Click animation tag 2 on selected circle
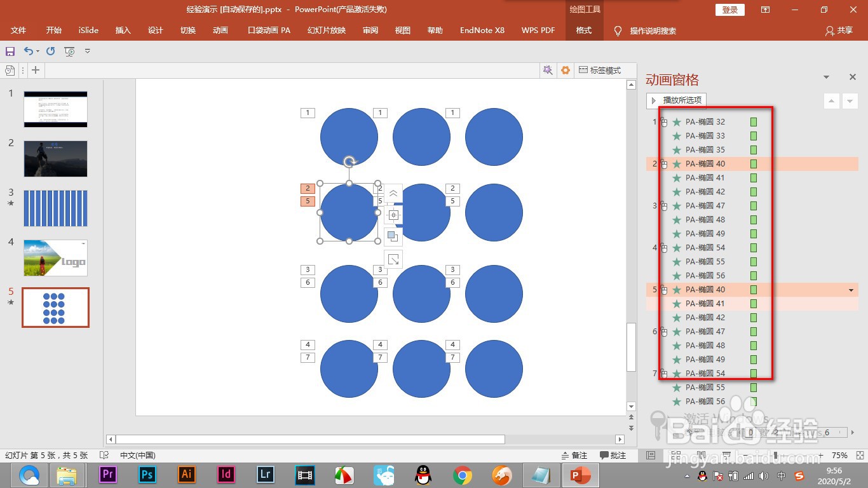Screen dimensions: 868x488 (308, 188)
